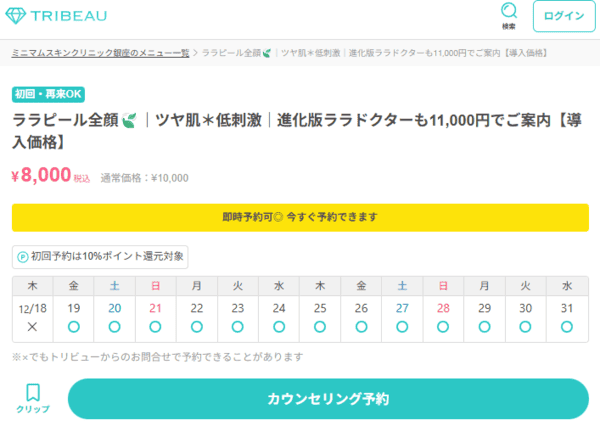Click the クリップ bookmark icon
The image size is (600, 426).
[33, 398]
